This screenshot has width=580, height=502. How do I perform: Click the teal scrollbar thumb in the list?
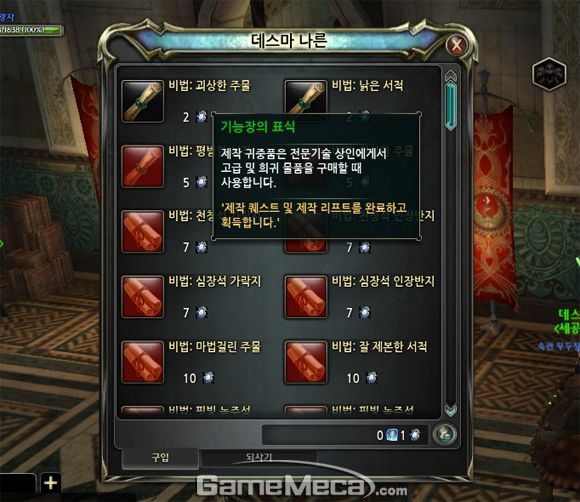pos(451,106)
